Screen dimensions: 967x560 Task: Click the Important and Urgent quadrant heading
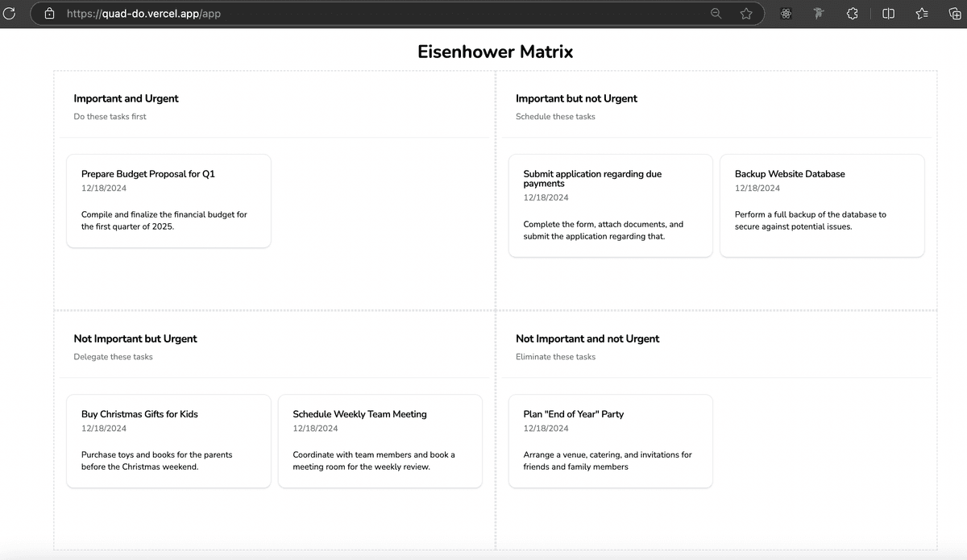126,98
